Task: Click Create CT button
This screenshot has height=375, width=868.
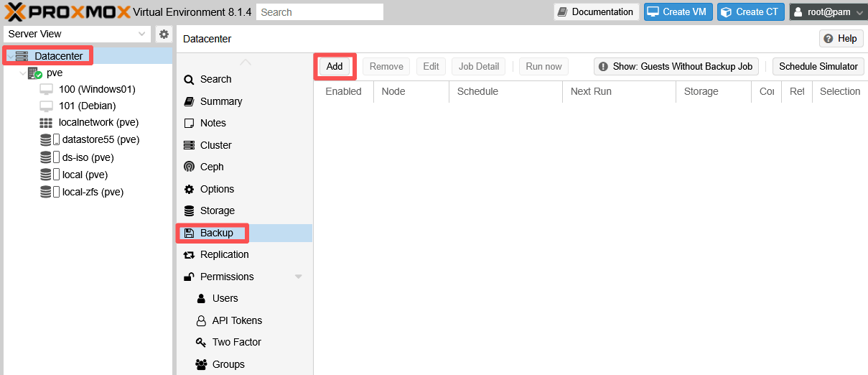Action: [750, 11]
